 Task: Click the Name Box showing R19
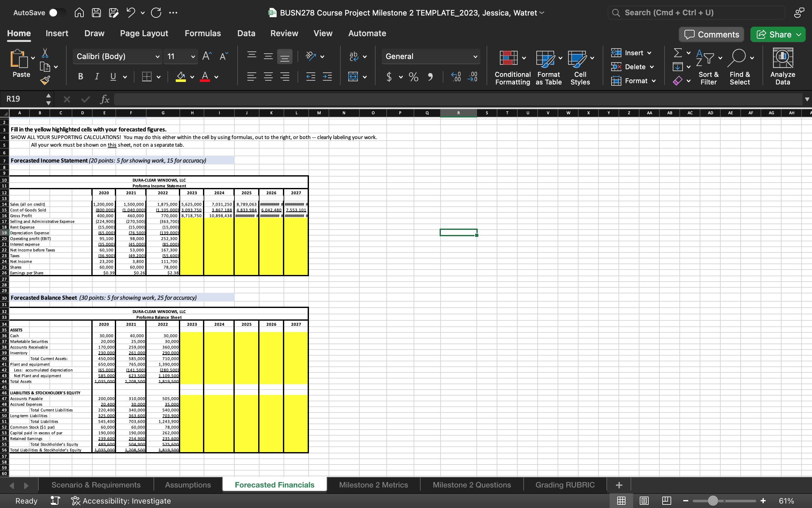pos(23,99)
